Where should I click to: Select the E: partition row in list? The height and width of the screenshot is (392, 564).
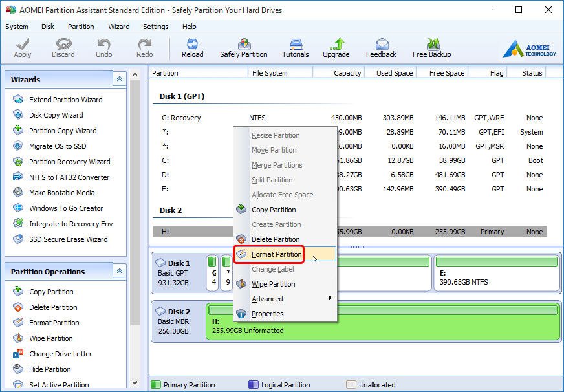click(350, 189)
